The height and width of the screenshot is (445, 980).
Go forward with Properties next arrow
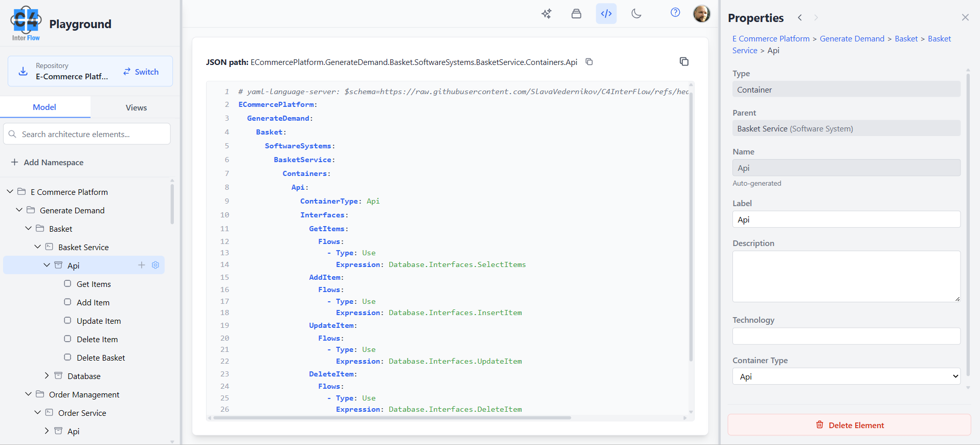tap(816, 18)
